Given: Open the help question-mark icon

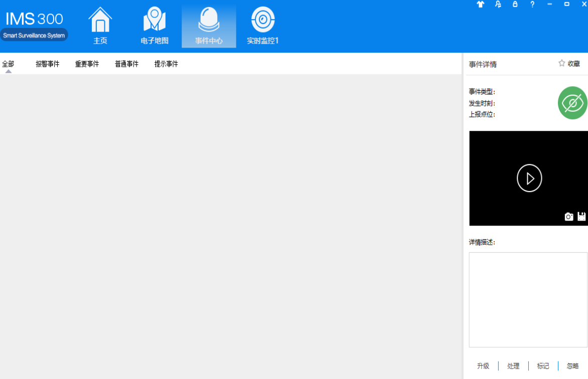Looking at the screenshot, I should tap(532, 5).
